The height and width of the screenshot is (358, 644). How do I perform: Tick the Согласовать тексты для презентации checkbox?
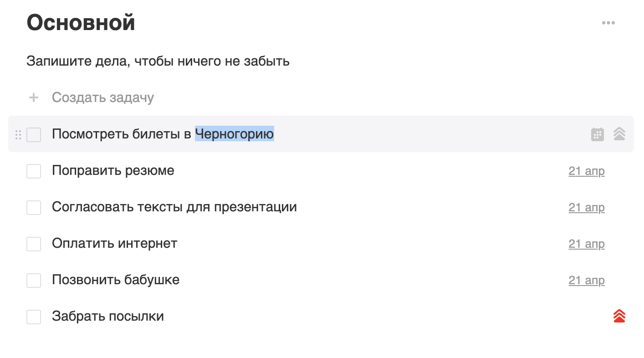(34, 208)
